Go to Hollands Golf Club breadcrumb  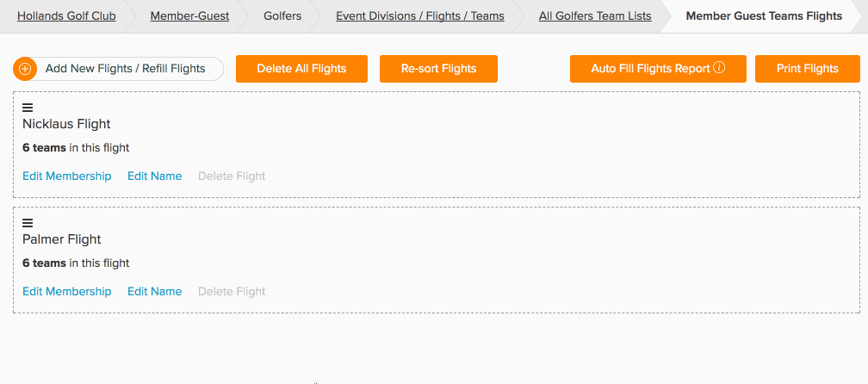coord(66,16)
